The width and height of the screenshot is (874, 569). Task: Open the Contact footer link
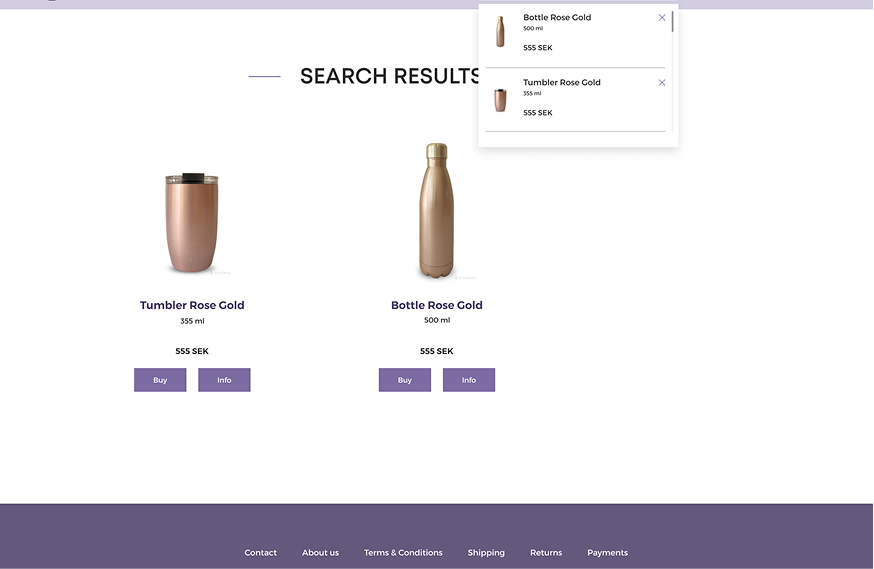tap(260, 553)
